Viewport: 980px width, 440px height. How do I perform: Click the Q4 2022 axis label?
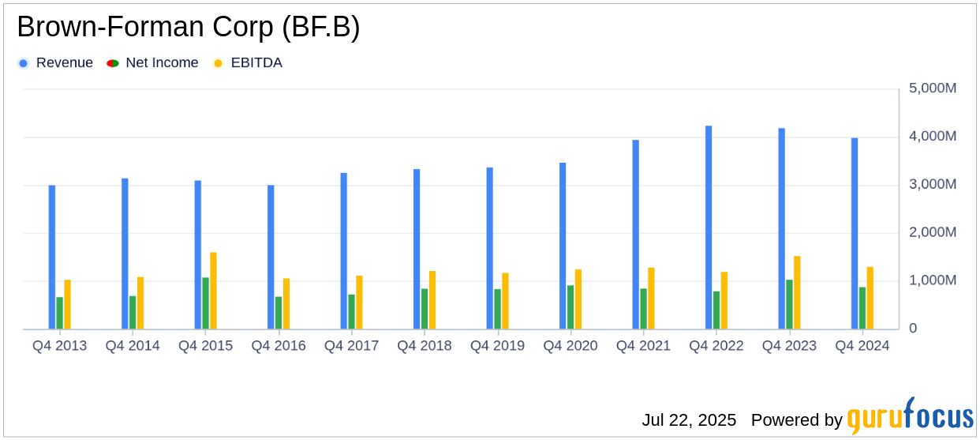[x=716, y=346]
